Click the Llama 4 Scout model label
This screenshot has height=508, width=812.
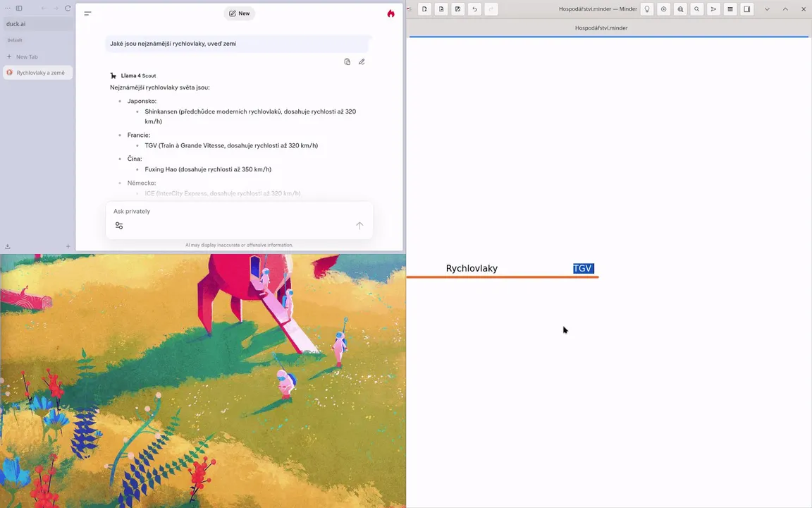pos(138,75)
